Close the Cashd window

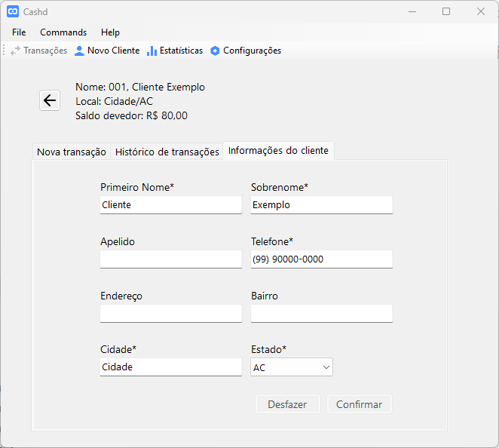481,12
